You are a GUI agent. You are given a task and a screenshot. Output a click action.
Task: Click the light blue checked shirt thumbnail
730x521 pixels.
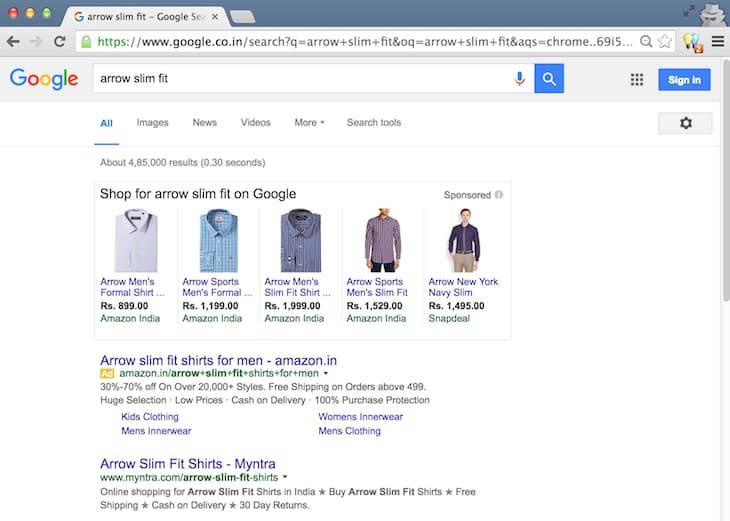click(218, 240)
